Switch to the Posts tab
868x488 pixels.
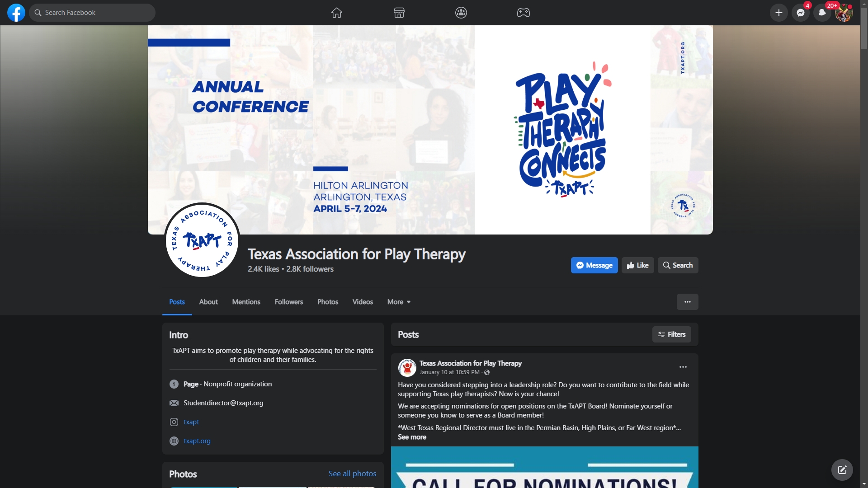pos(177,302)
